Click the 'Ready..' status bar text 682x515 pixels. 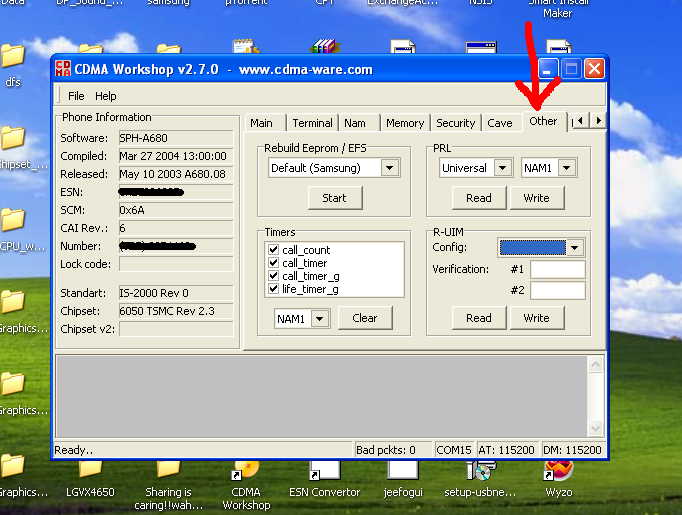(74, 450)
